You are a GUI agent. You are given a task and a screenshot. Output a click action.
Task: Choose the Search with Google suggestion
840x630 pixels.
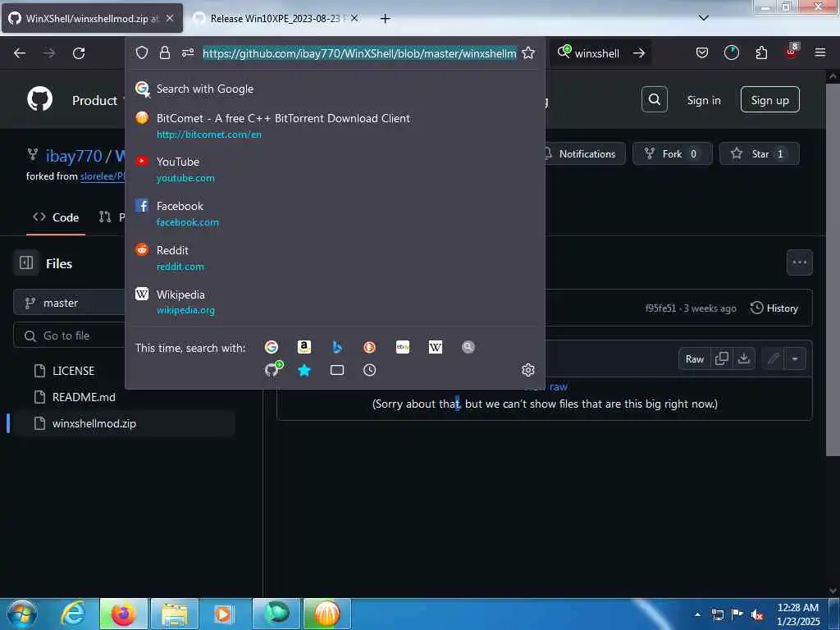(335, 89)
